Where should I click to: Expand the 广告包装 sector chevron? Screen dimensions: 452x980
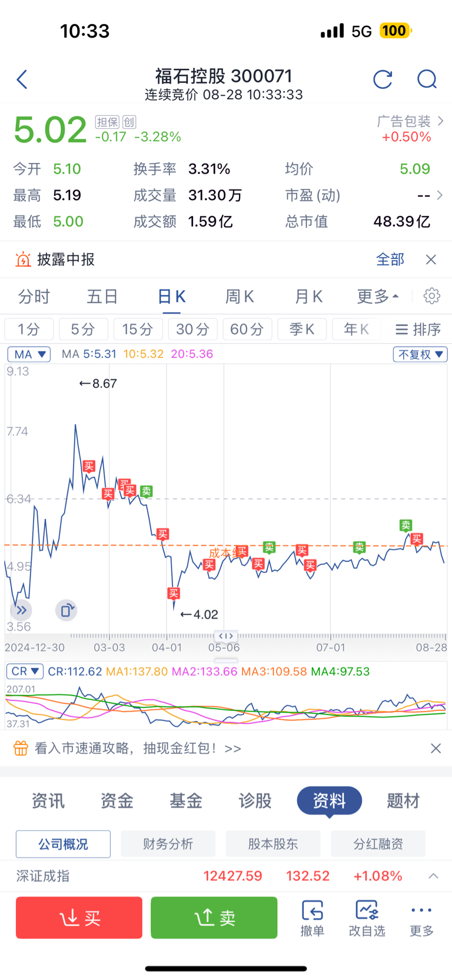[x=441, y=121]
